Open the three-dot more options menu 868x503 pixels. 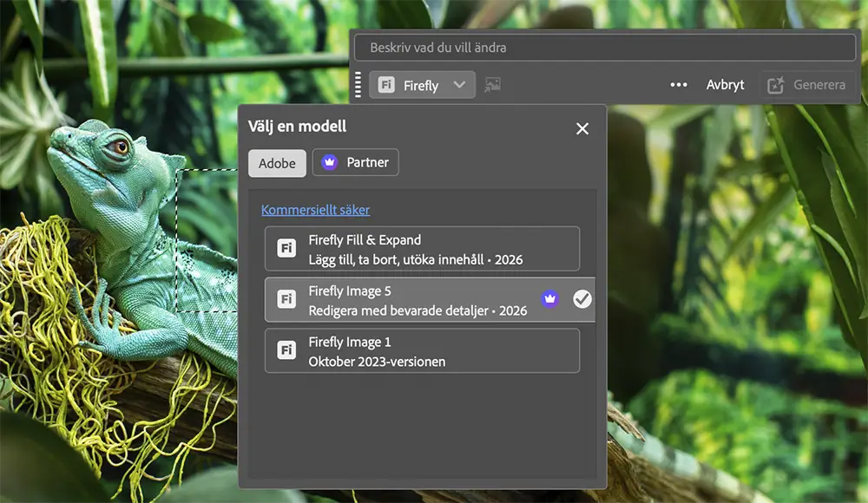[679, 85]
